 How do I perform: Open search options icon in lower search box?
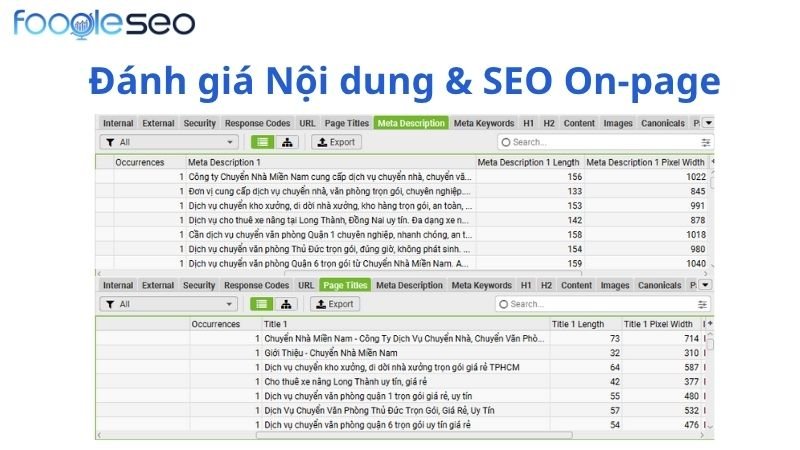point(703,304)
